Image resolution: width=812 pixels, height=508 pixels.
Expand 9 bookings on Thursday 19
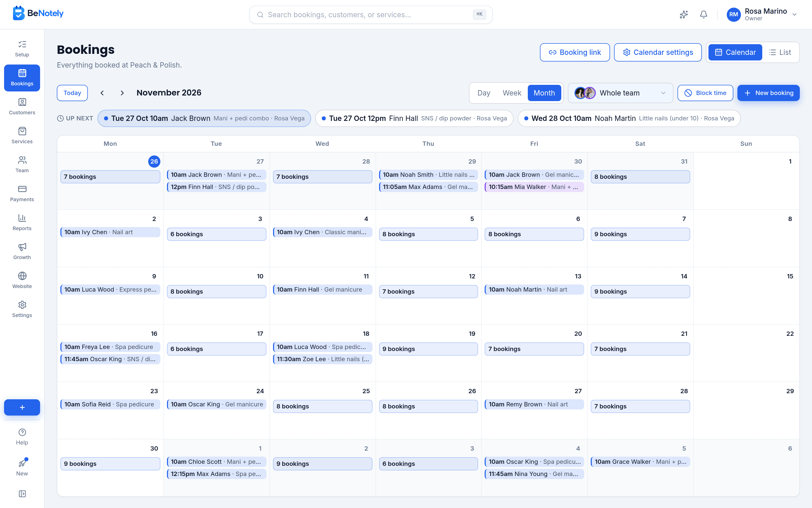[x=428, y=349]
